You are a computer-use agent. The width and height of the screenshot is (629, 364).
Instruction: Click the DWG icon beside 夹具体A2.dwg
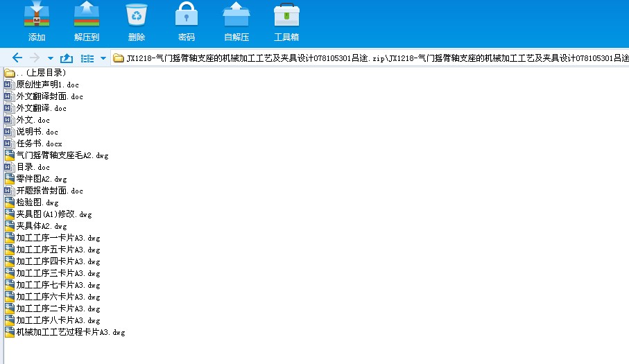(x=10, y=226)
